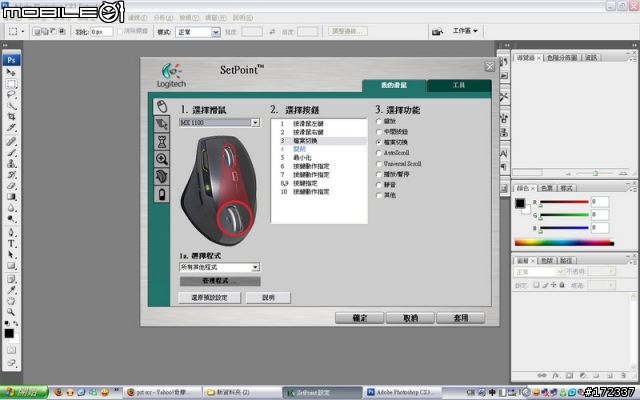Open the Navigator panel options menu
The image size is (640, 400).
632,59
